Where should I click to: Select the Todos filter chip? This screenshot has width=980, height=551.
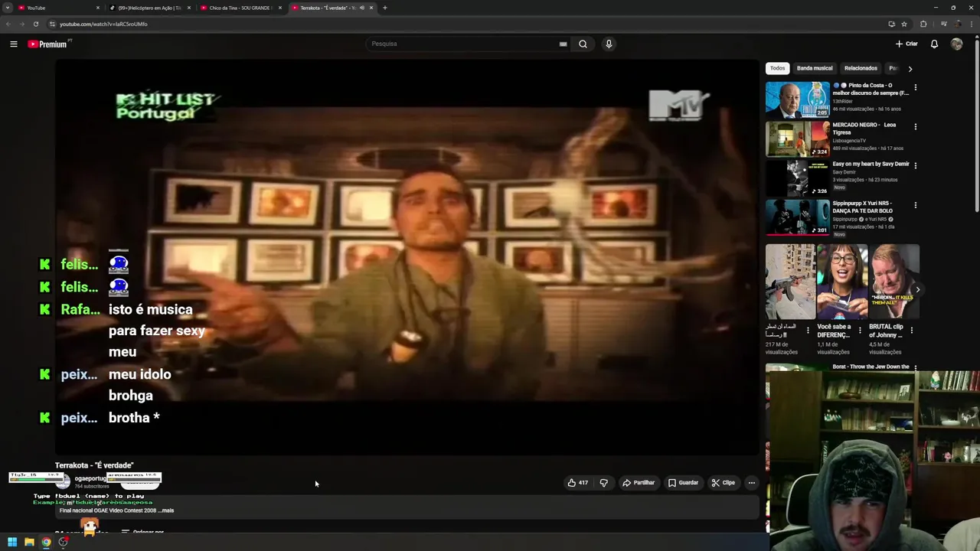pyautogui.click(x=777, y=68)
